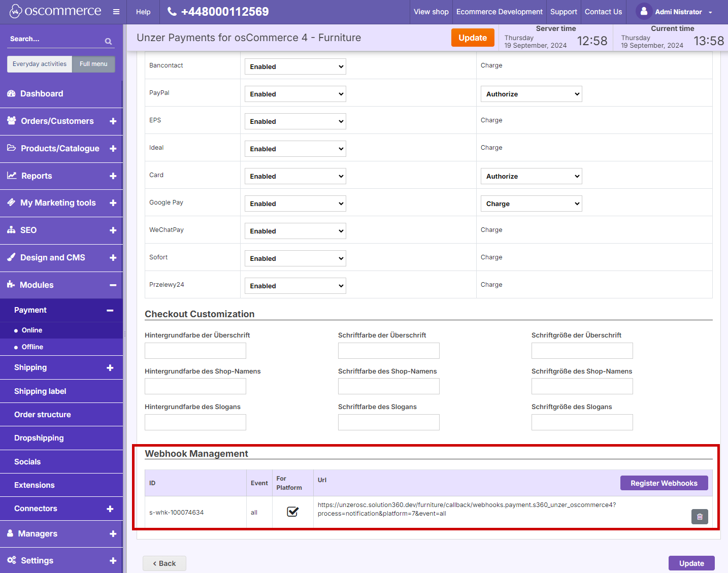
Task: Click the Modules puzzle icon
Action: coord(11,285)
